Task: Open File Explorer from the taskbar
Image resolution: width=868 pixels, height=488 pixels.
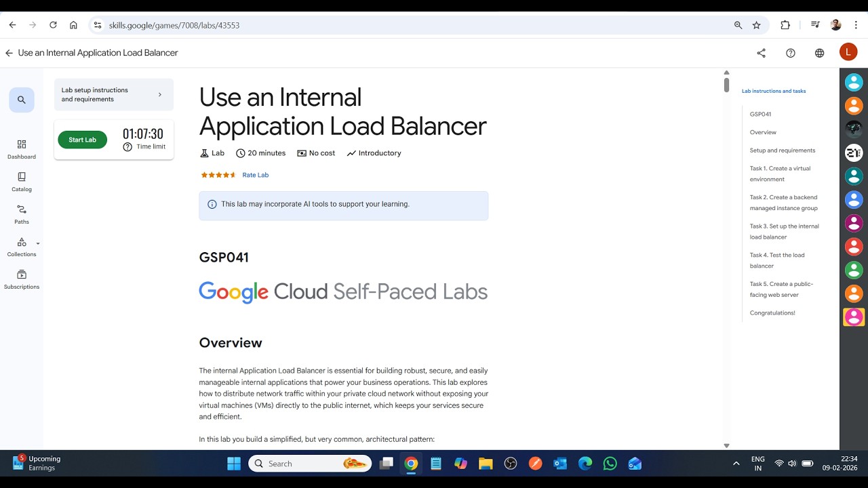Action: (486, 464)
